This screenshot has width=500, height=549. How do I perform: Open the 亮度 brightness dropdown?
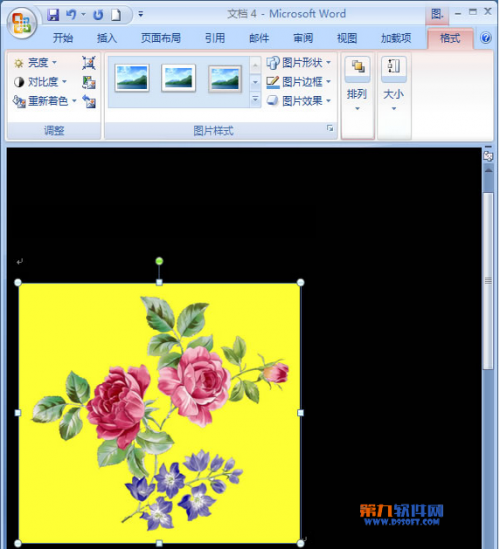tap(35, 63)
